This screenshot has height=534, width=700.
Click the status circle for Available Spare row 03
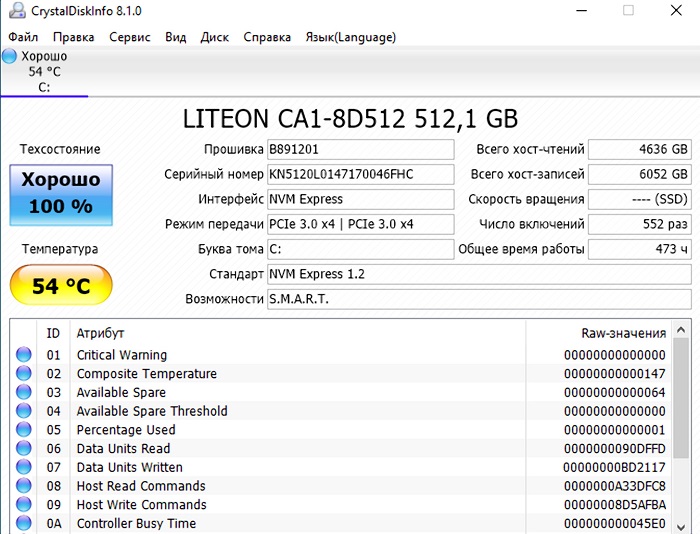click(x=24, y=392)
